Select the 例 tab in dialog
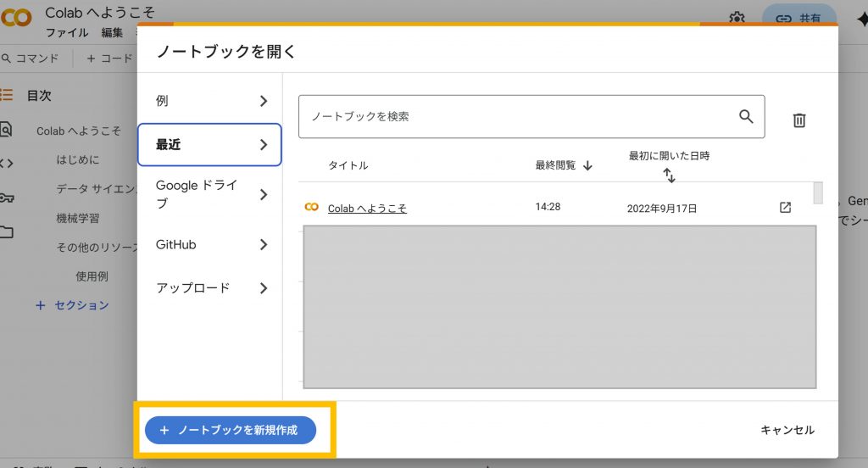This screenshot has width=868, height=468. pos(210,101)
